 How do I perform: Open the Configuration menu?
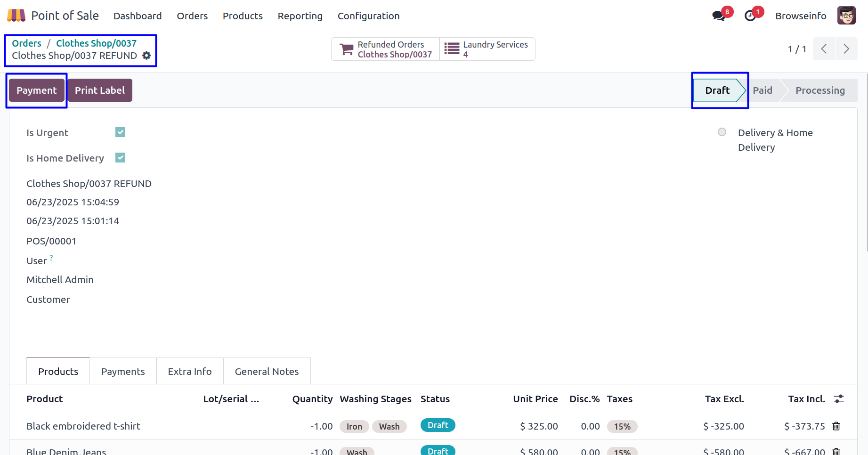368,16
